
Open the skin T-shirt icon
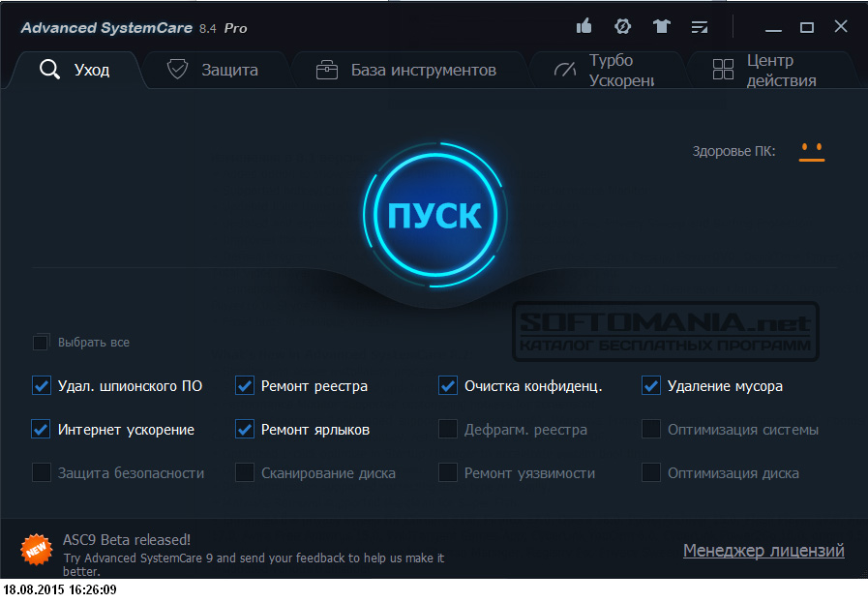(x=662, y=26)
